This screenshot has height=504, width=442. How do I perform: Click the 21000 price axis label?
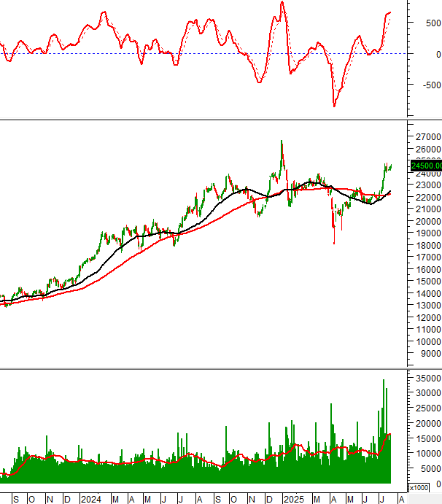click(x=428, y=209)
